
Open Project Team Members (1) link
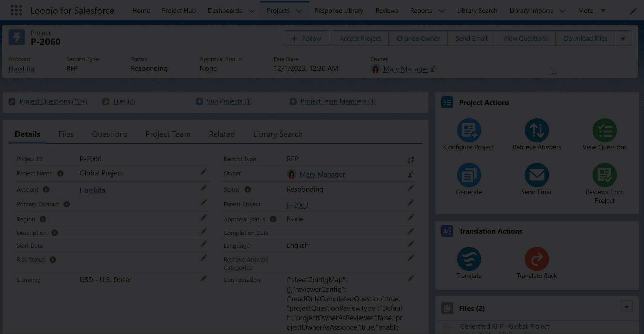[x=338, y=101]
